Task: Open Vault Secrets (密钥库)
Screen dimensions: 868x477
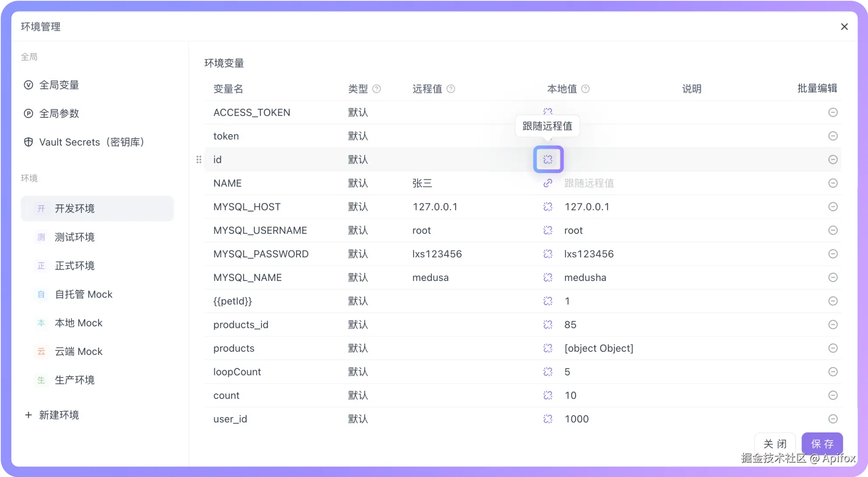Action: [91, 142]
